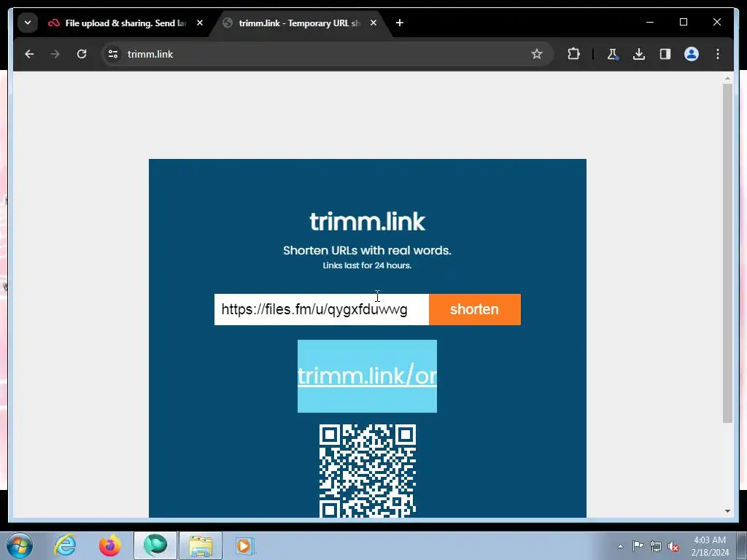Open the clock showing 4:03 AM

pos(710,546)
